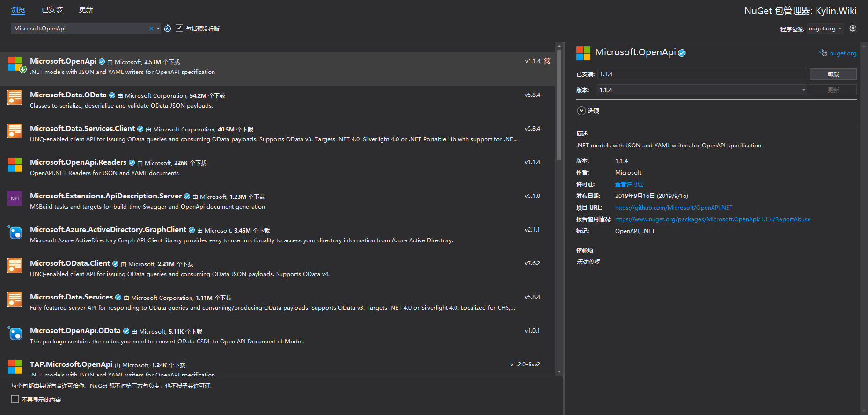Open the 版本 1.1.4 version dropdown
This screenshot has width=868, height=415.
[701, 90]
